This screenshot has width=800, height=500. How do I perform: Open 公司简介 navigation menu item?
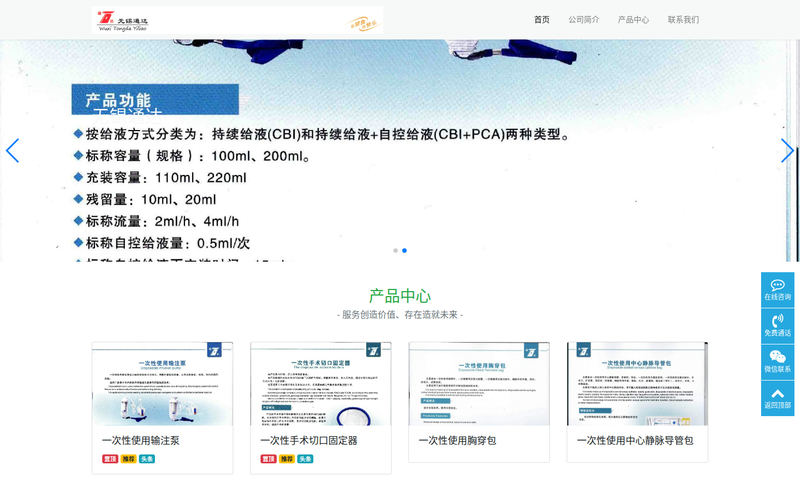click(584, 20)
